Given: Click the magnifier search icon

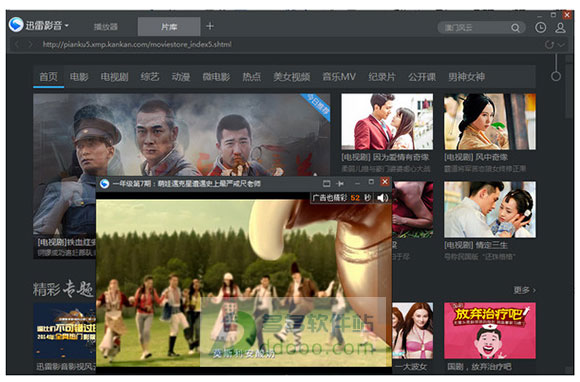Looking at the screenshot, I should (515, 28).
